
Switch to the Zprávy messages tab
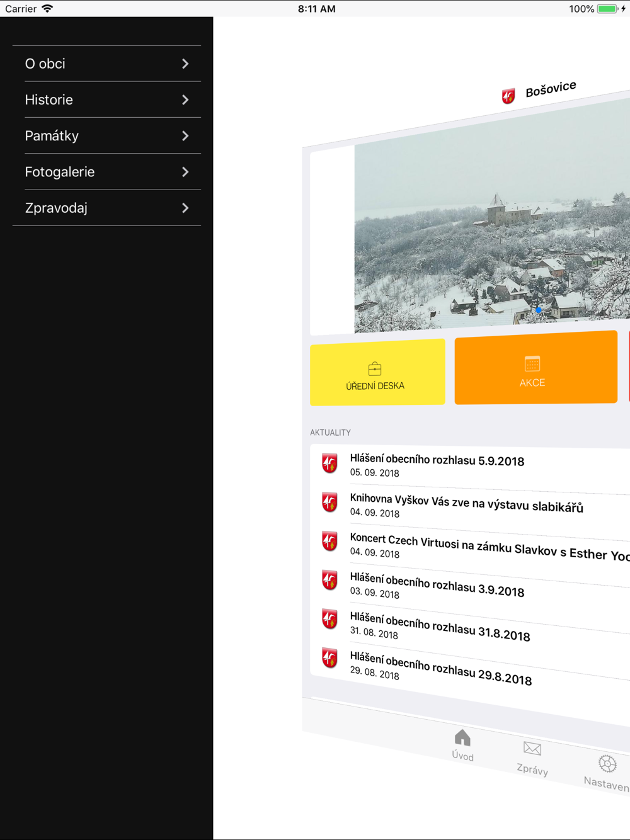coord(532,758)
